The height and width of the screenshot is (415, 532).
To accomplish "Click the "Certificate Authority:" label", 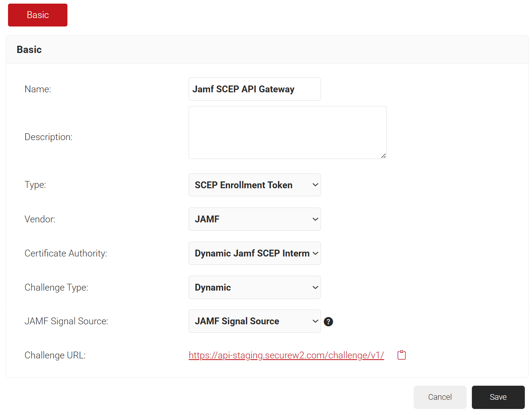I will click(x=66, y=253).
